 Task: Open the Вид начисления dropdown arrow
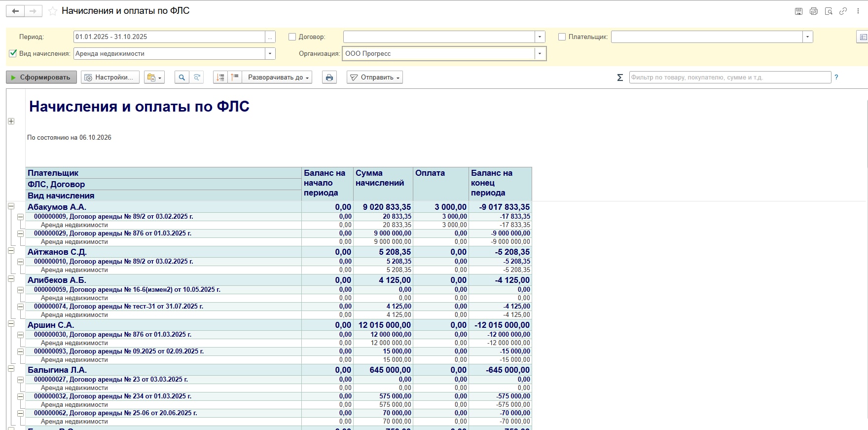[270, 54]
